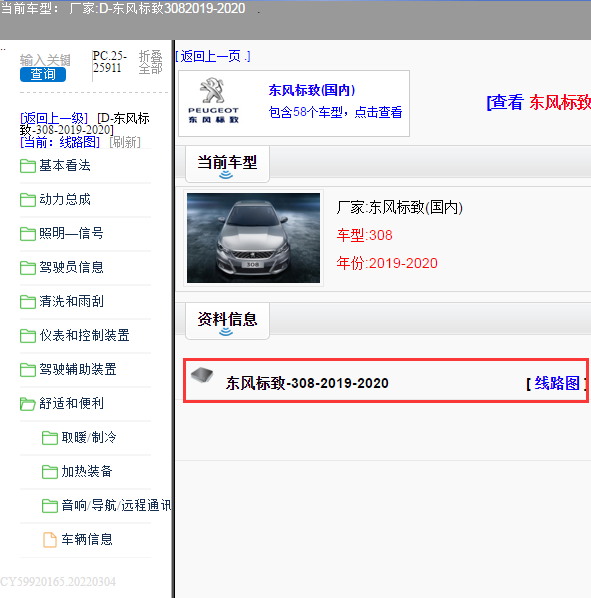Click the 东风标致-308-2019-2020 entry title
The height and width of the screenshot is (598, 591).
point(307,383)
